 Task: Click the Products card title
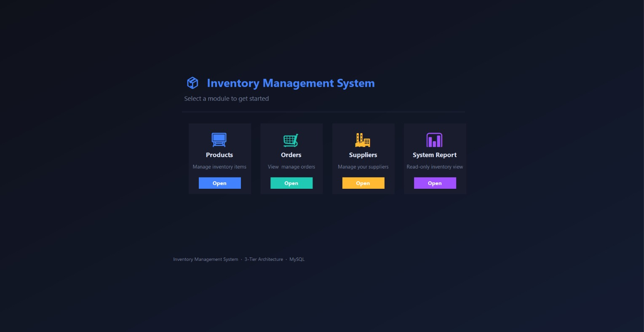pos(219,155)
